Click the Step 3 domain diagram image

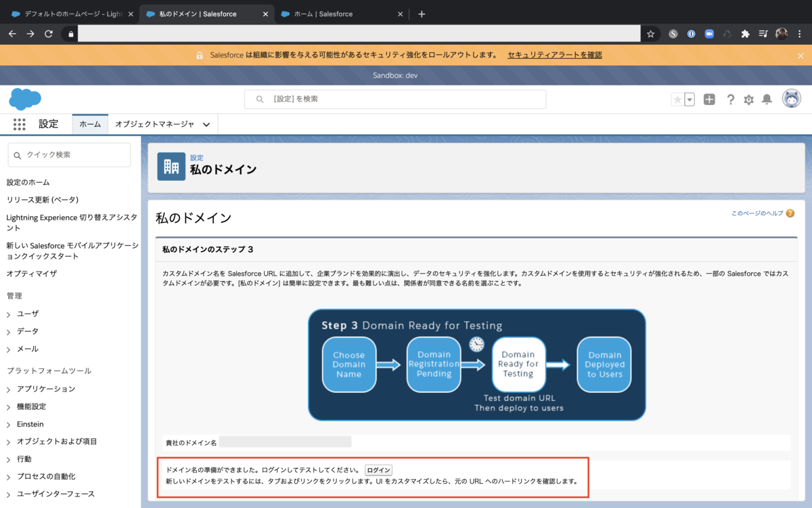pyautogui.click(x=477, y=365)
